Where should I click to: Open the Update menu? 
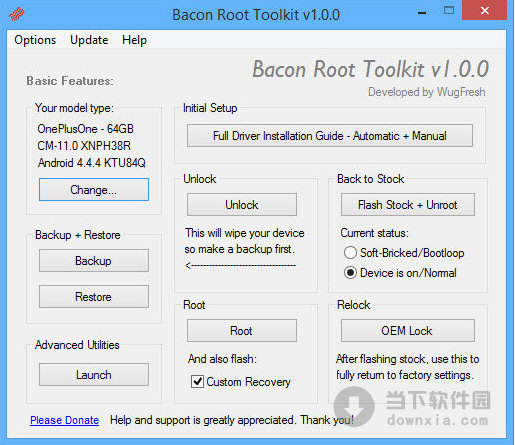[89, 40]
